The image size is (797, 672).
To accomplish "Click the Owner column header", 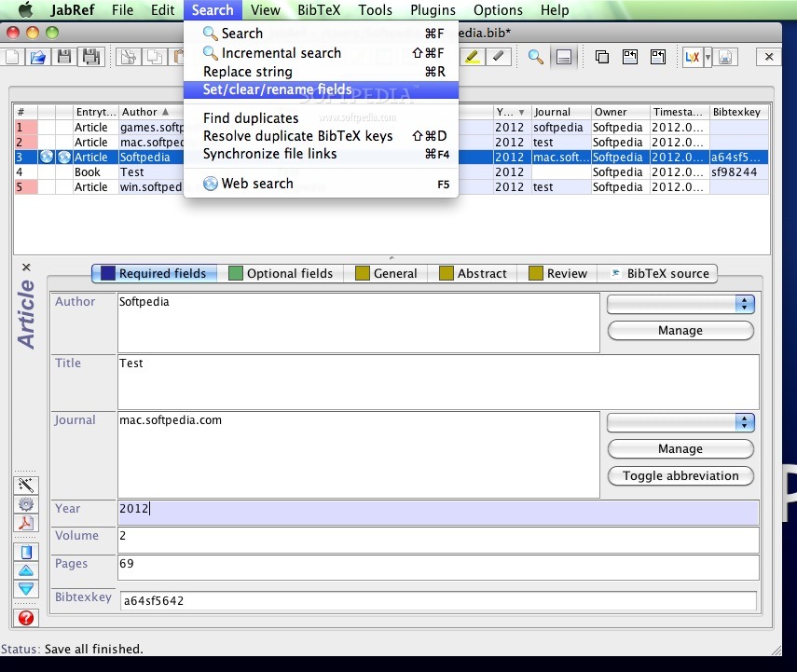I will click(x=620, y=112).
